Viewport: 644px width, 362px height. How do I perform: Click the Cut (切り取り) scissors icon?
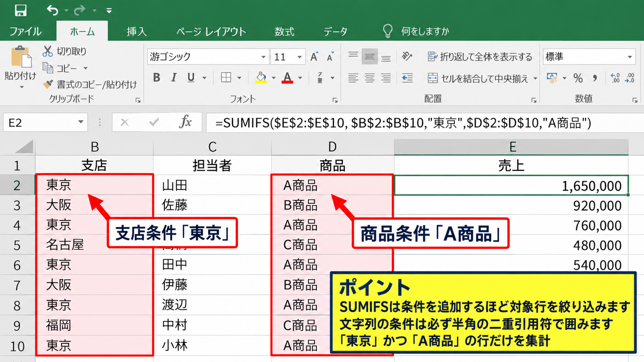coord(48,51)
